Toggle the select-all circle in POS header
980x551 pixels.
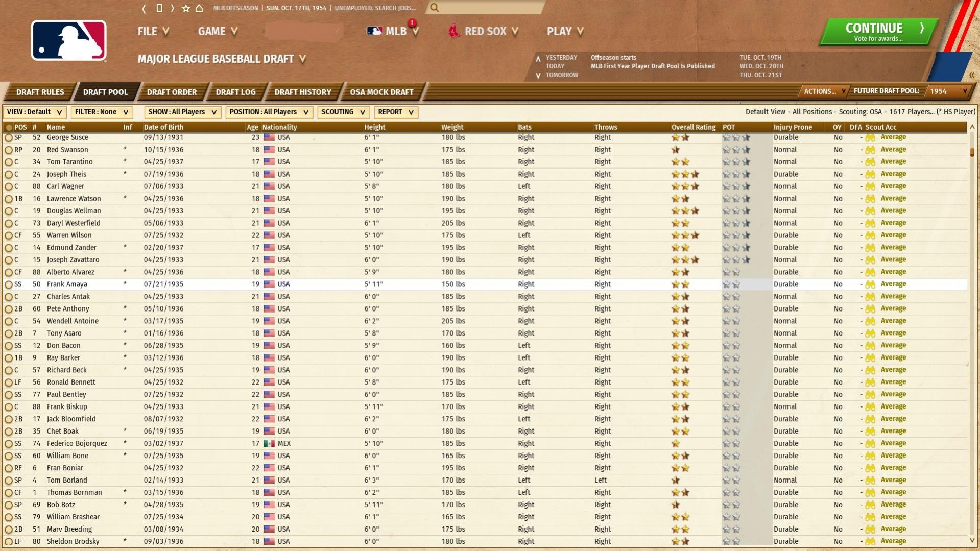(x=9, y=127)
